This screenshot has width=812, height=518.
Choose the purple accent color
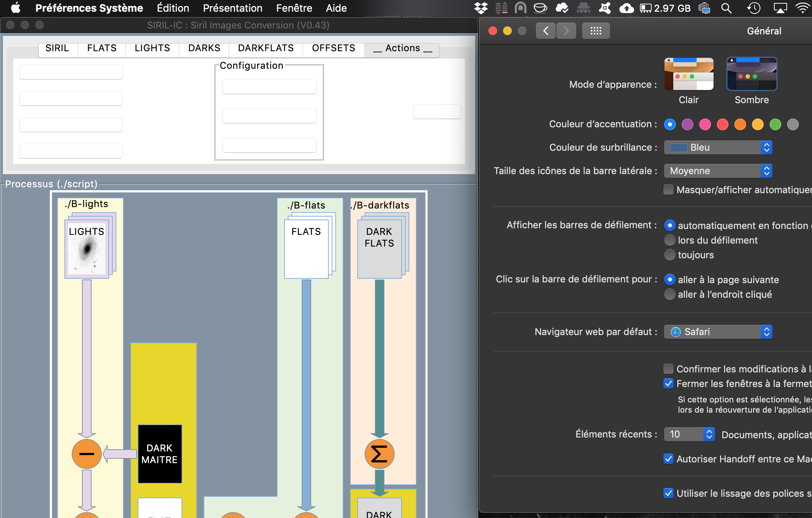click(x=687, y=124)
